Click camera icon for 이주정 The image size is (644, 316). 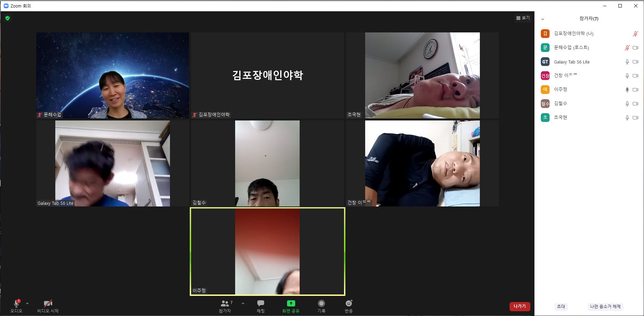coord(635,90)
